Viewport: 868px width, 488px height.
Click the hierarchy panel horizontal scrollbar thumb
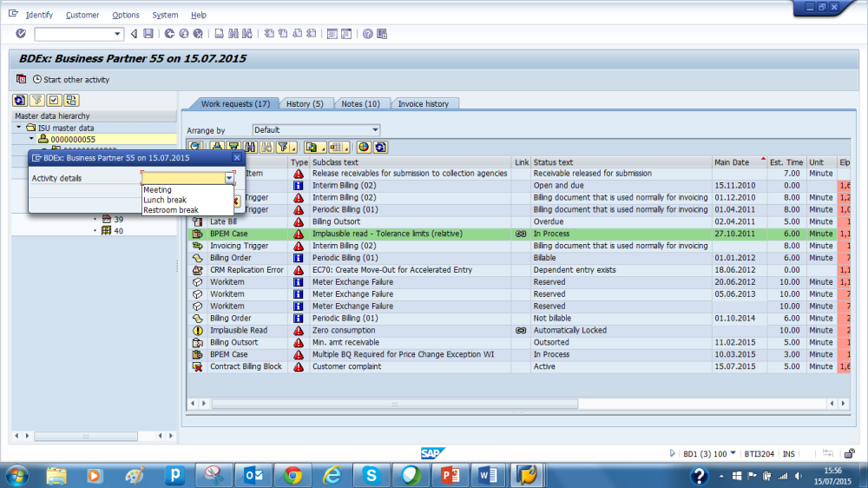tap(86, 436)
